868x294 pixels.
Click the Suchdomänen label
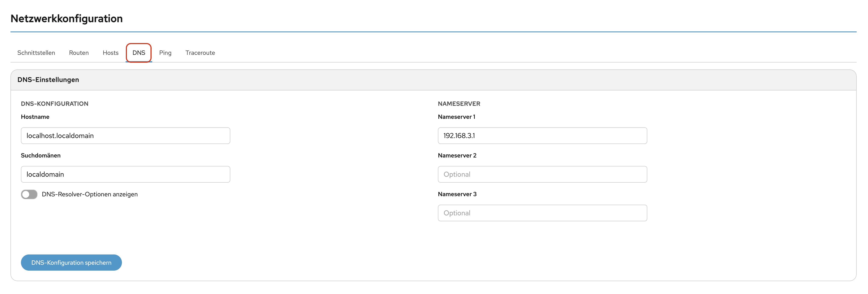tap(41, 156)
